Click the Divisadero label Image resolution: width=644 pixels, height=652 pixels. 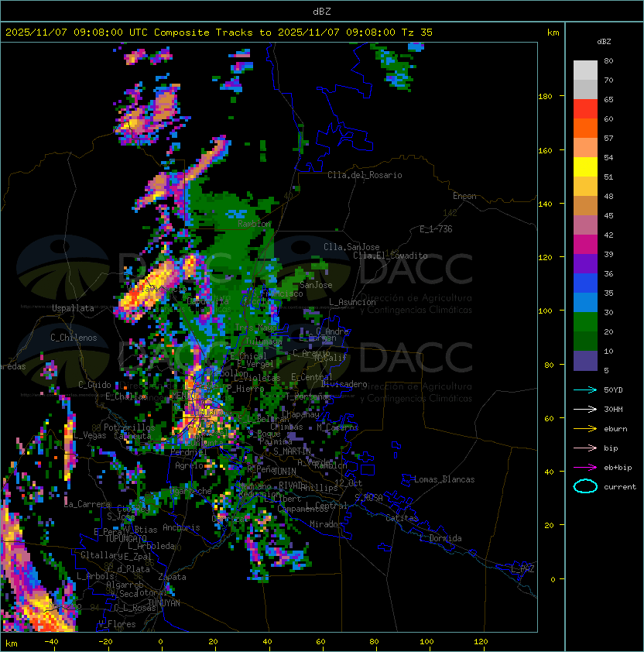(344, 384)
